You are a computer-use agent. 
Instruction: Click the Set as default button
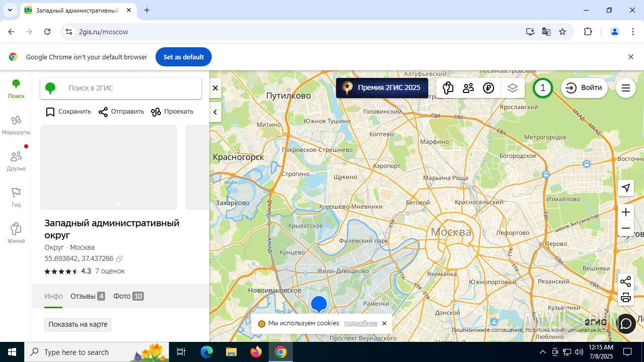click(x=184, y=57)
